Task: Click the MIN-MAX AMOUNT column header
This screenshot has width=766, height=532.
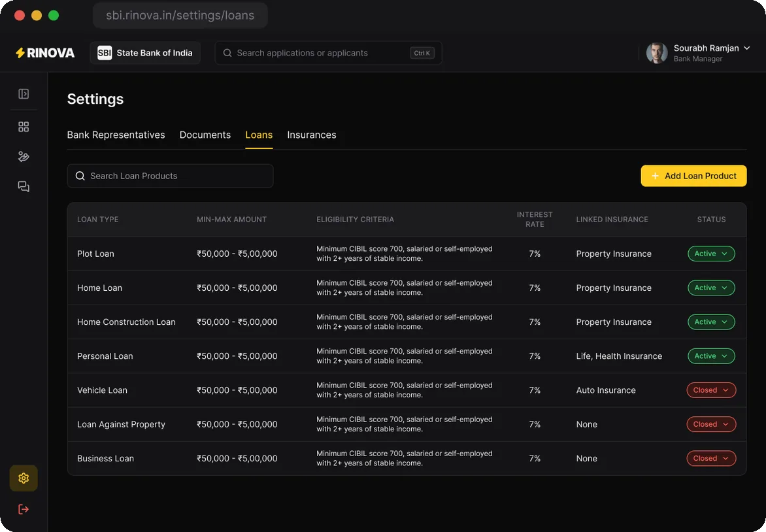Action: click(x=231, y=220)
